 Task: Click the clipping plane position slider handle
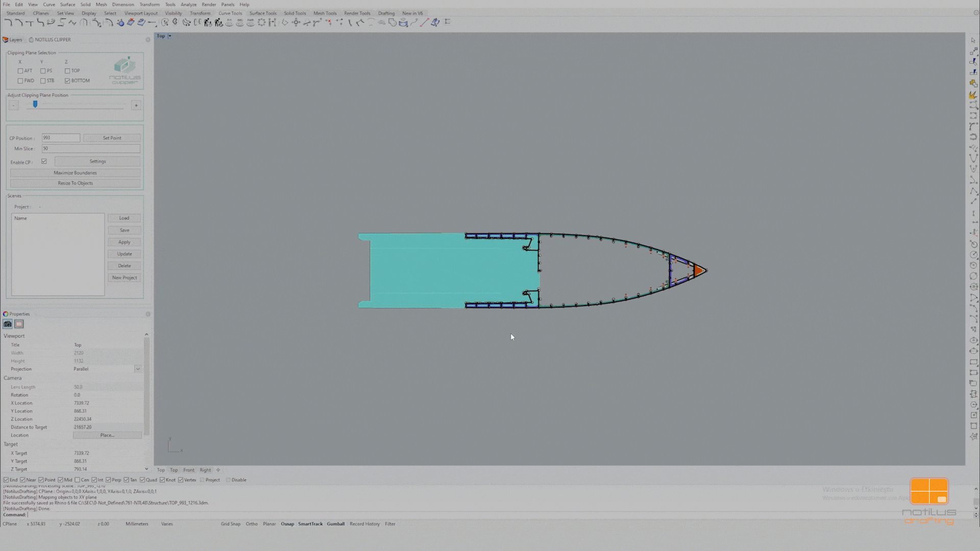35,105
